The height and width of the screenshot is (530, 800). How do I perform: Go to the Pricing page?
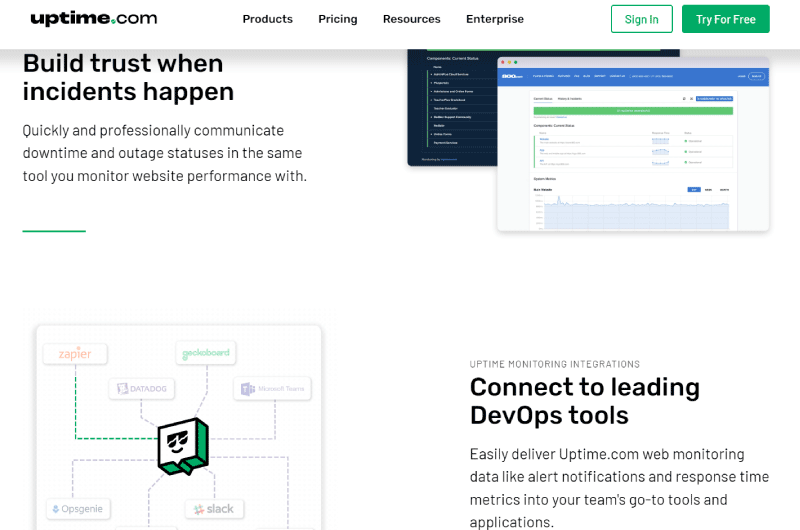[x=338, y=19]
